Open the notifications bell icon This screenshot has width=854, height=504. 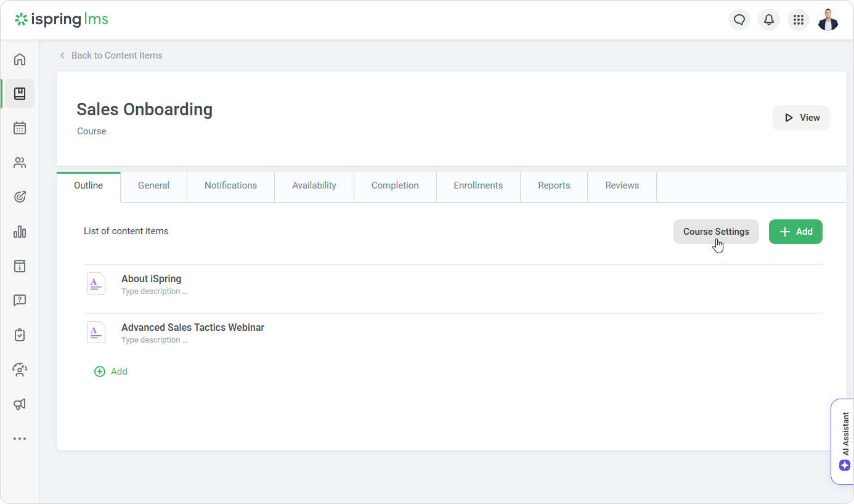tap(769, 20)
